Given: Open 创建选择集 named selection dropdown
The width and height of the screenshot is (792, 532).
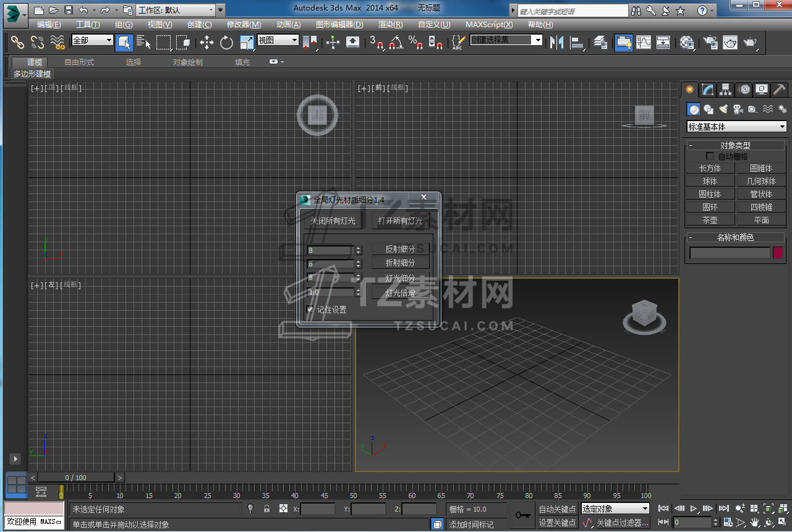Looking at the screenshot, I should (506, 40).
